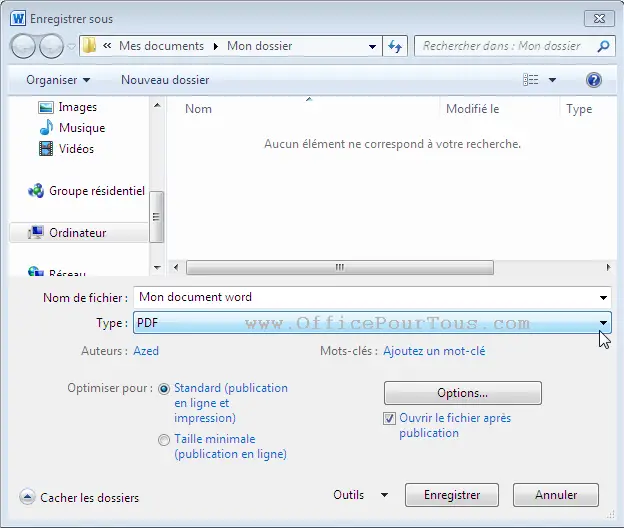
Task: Click Cacher les dossiers arrow icon
Action: click(27, 497)
